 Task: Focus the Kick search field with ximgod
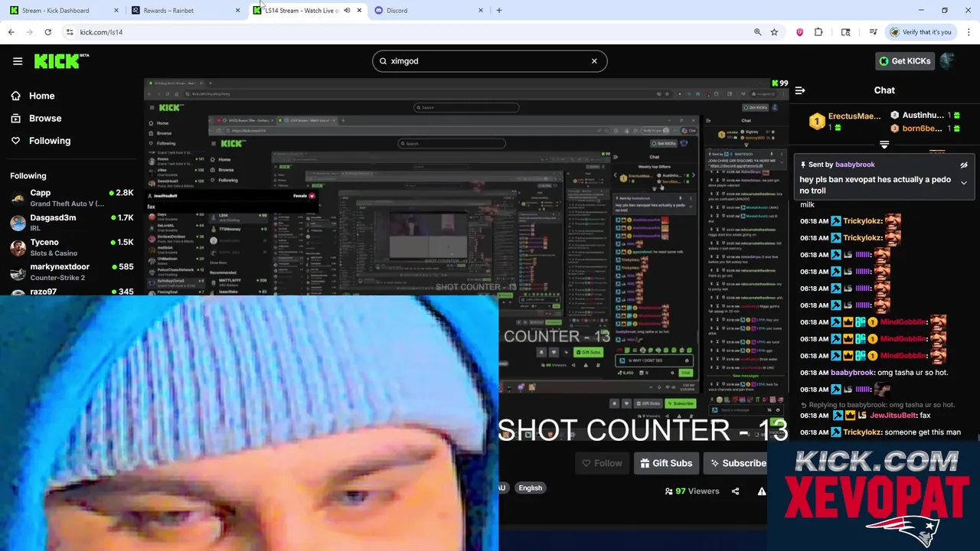pos(490,61)
